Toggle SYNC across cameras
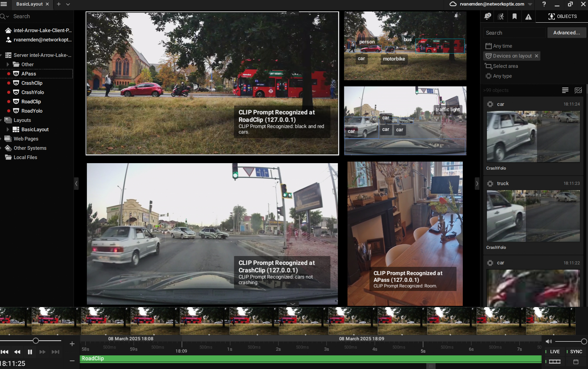The height and width of the screenshot is (369, 588). [x=576, y=352]
